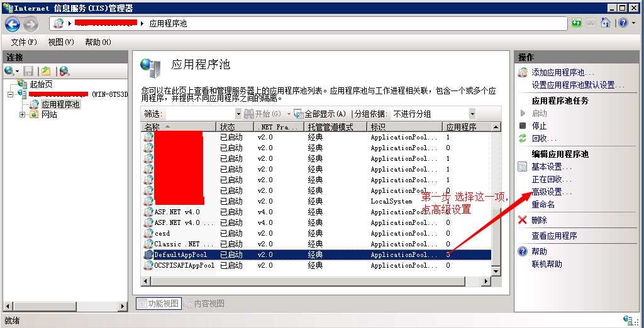Sort by 标识 column header

pos(404,127)
